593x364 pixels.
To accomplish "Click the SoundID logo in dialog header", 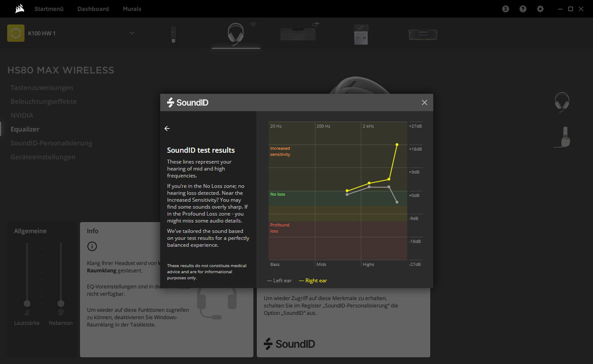I will pos(188,102).
